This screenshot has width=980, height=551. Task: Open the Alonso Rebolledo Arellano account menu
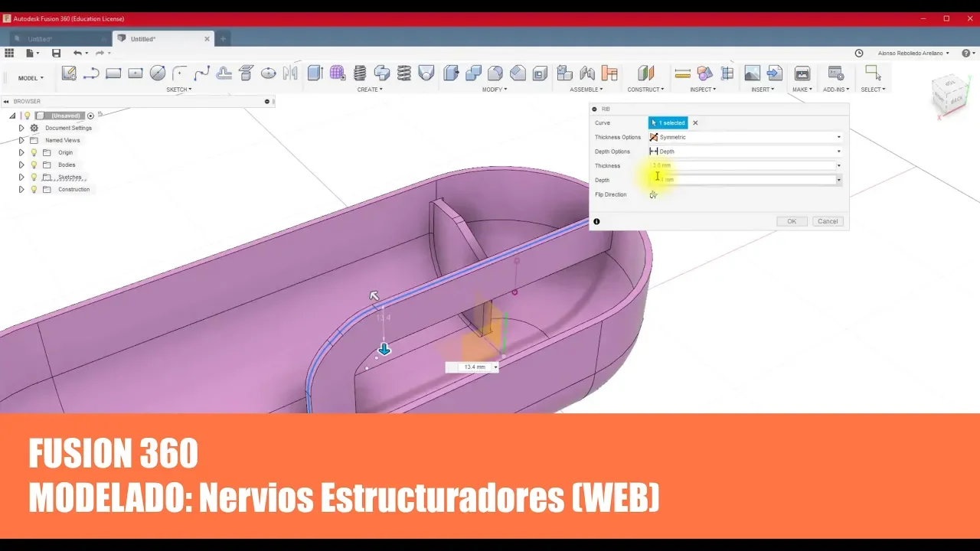point(913,53)
